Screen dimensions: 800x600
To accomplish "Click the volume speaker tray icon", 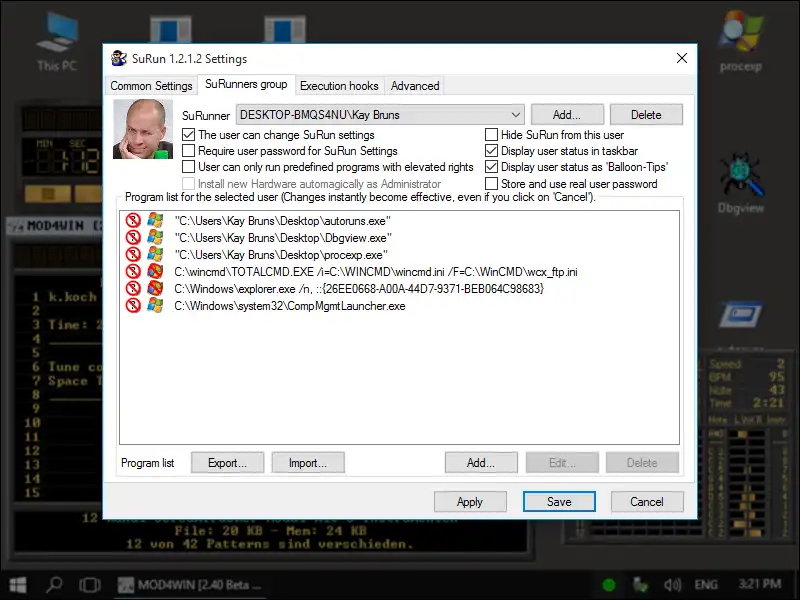I will tap(672, 585).
